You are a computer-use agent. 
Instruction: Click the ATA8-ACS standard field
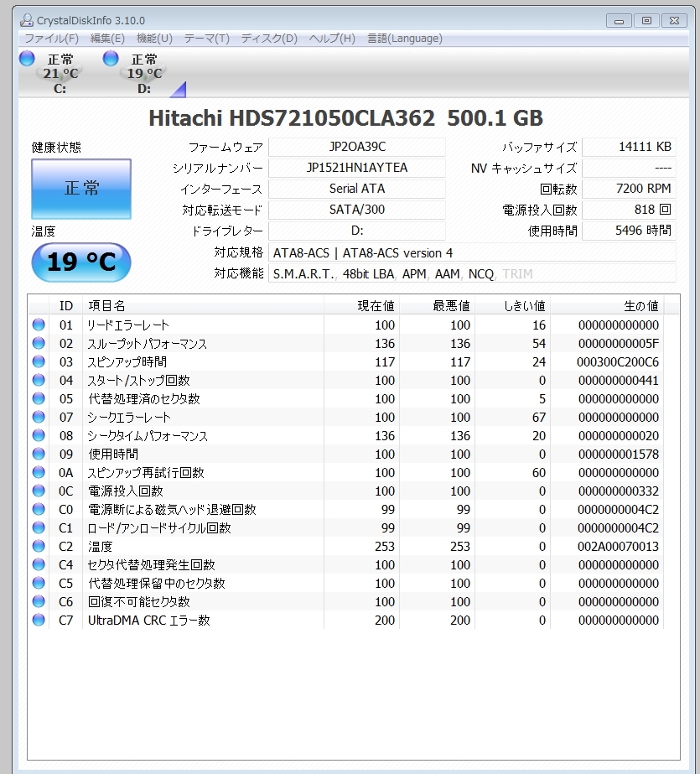[472, 252]
